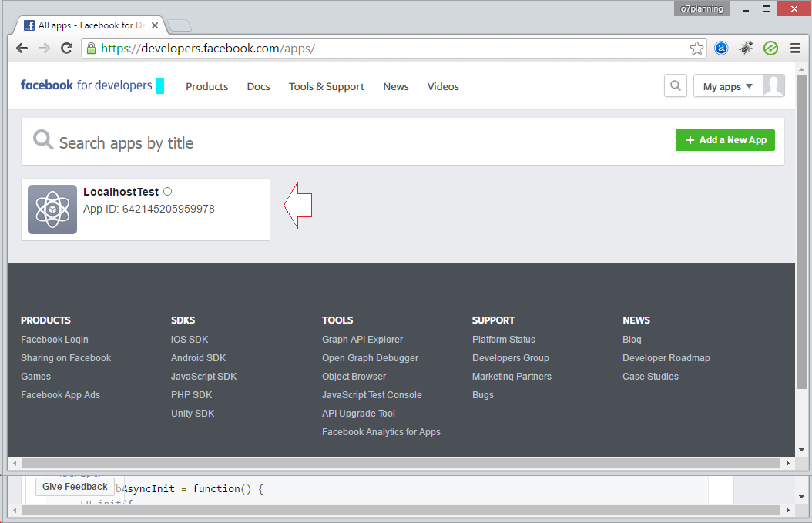Go back with the browser back arrow
Viewport: 812px width, 523px height.
(x=22, y=49)
